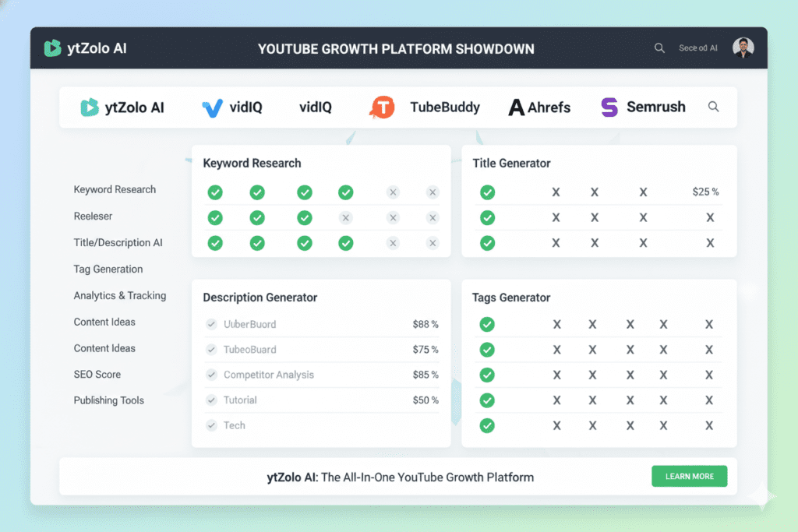Click the search icon in the platform selector bar
Screen dimensions: 798x532
713,107
